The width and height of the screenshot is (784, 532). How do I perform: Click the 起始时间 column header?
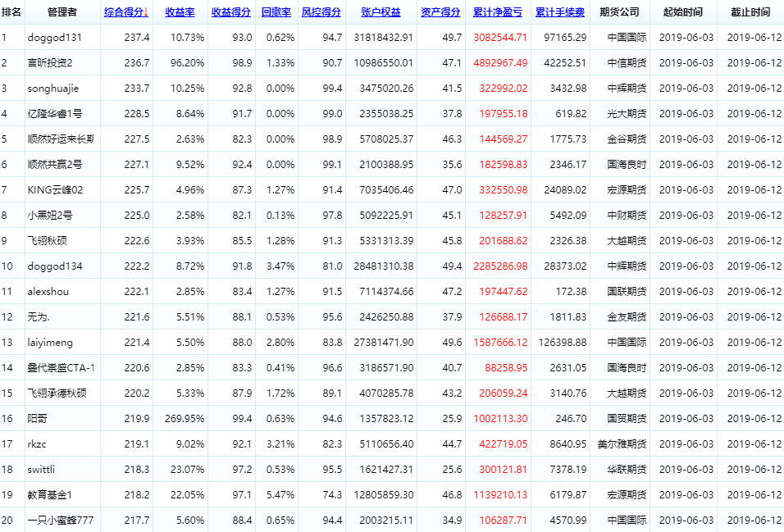(x=683, y=12)
